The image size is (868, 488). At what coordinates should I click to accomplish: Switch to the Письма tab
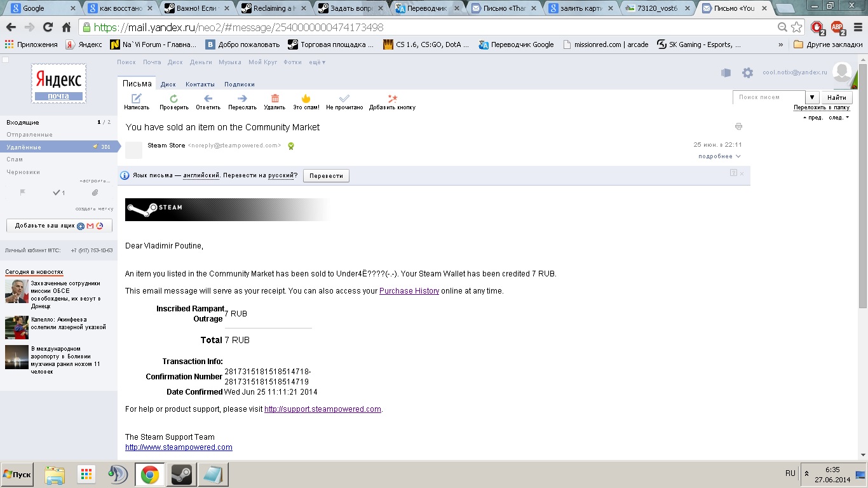(137, 84)
